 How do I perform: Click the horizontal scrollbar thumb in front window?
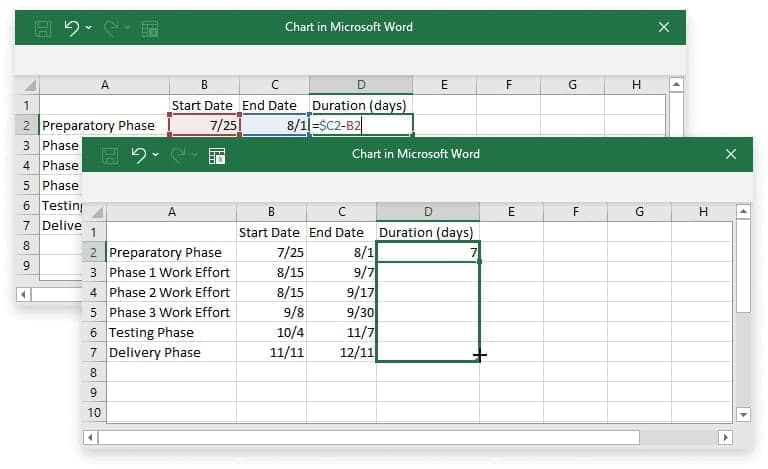(x=369, y=437)
